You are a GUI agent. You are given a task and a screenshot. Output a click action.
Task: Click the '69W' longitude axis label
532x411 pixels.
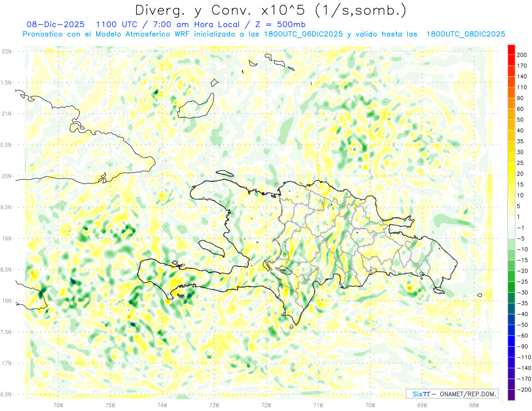pyautogui.click(x=422, y=405)
